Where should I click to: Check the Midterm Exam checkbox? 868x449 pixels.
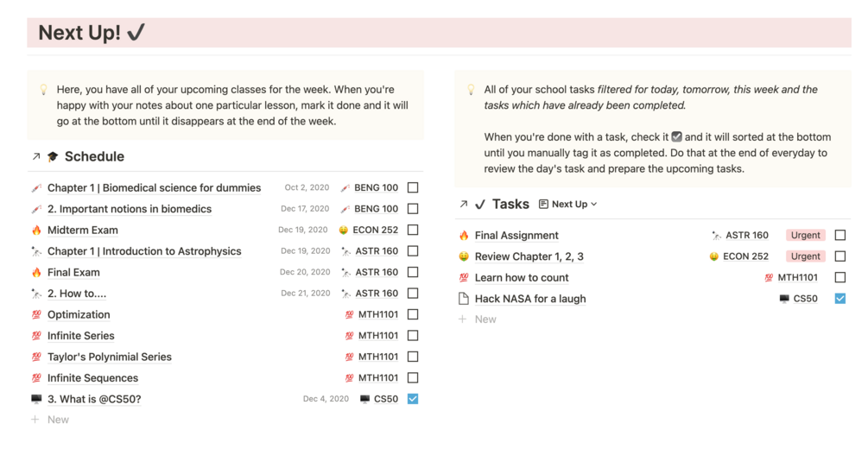coord(413,231)
